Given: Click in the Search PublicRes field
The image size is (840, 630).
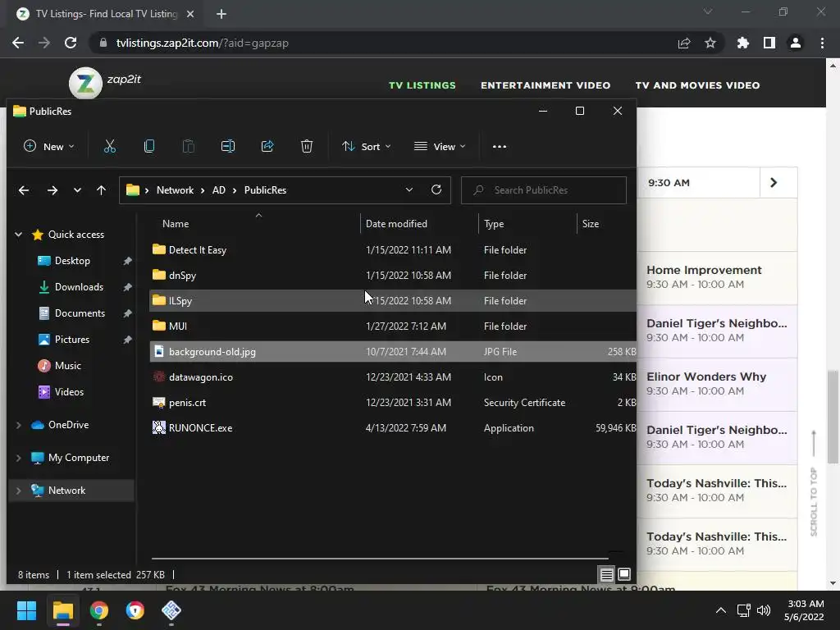Looking at the screenshot, I should 544,190.
